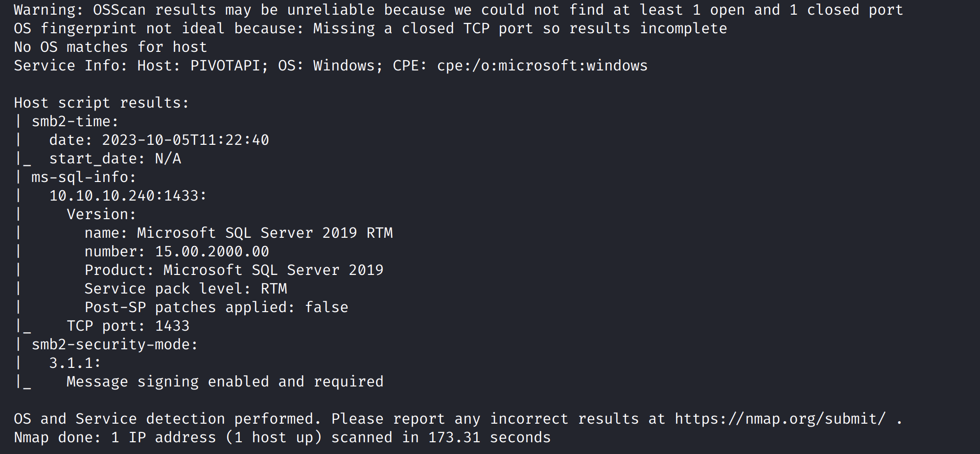980x454 pixels.
Task: Click the 'start_date: N/A' line
Action: click(115, 159)
